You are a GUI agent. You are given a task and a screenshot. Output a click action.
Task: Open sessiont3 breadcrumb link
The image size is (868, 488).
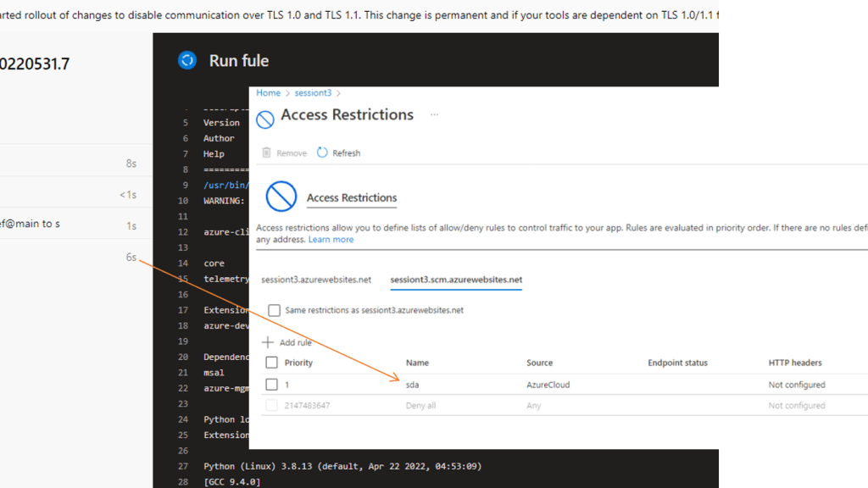(313, 93)
